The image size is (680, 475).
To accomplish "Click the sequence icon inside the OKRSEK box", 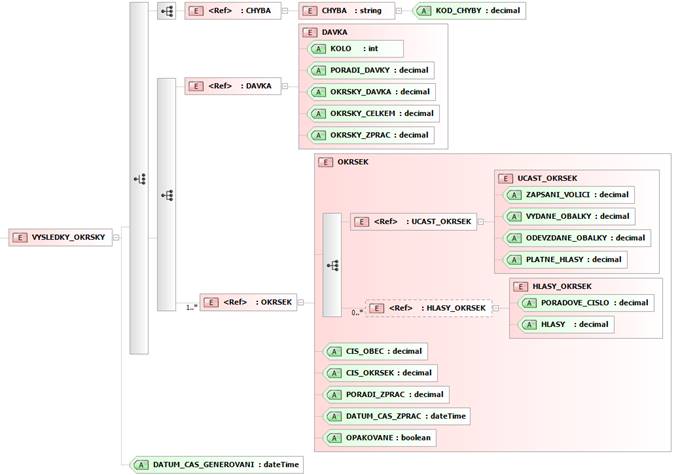I will 332,265.
